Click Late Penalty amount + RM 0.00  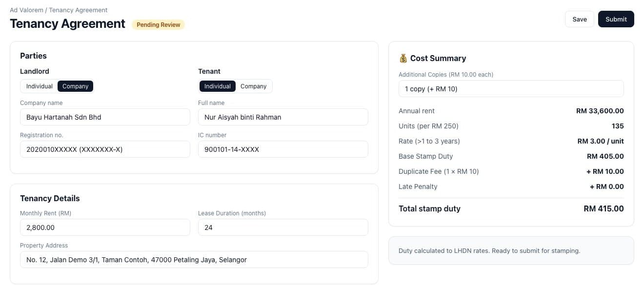[x=607, y=187]
